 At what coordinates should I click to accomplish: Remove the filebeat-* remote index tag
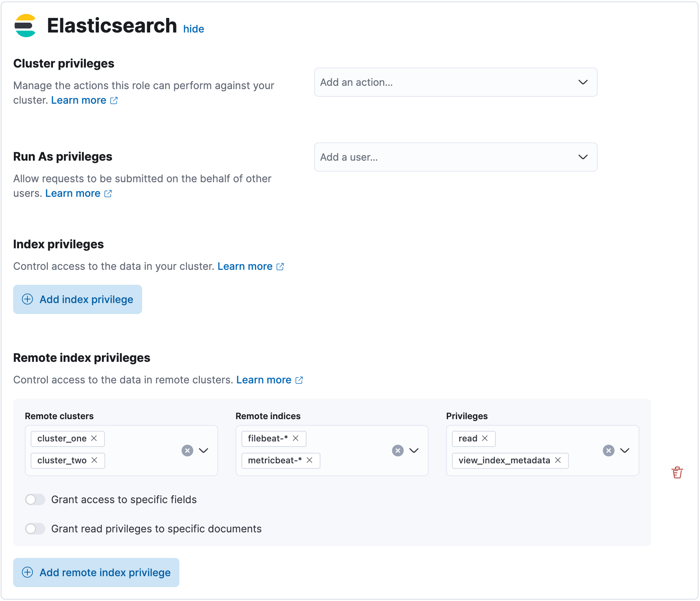(296, 439)
